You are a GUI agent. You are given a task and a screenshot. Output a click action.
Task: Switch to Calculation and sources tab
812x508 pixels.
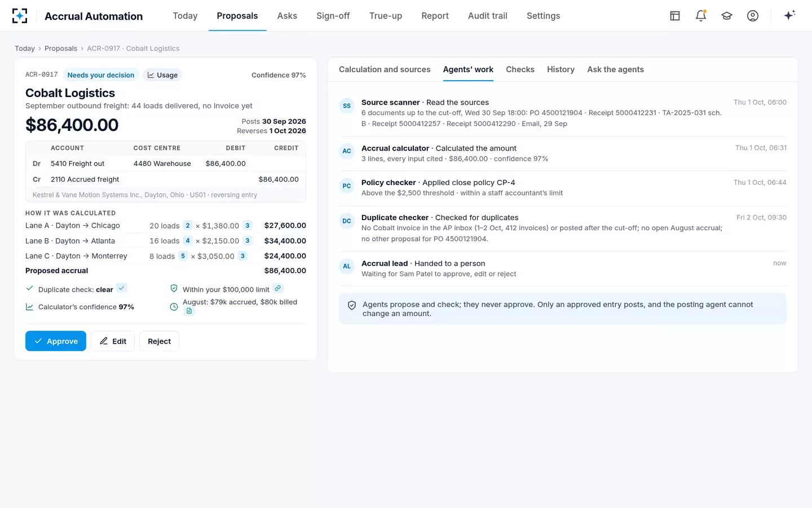(385, 69)
